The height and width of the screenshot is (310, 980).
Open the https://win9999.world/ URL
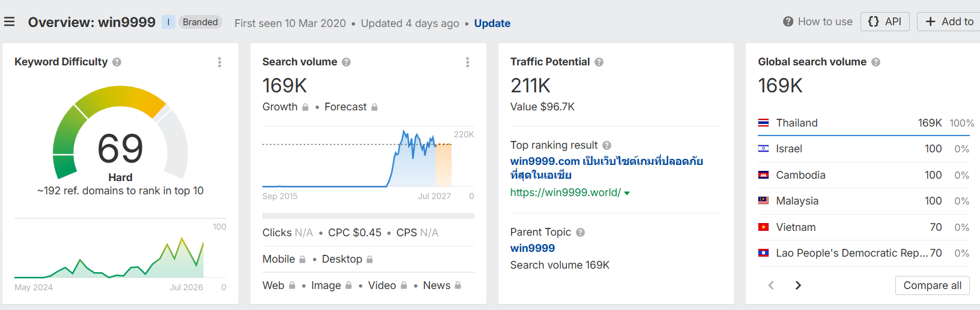(x=566, y=192)
